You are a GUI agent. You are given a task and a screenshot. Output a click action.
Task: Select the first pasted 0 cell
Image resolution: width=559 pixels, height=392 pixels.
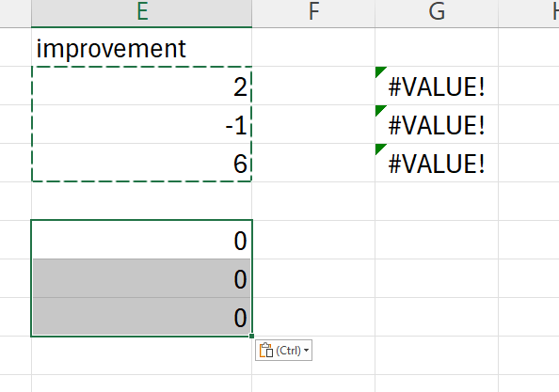point(142,240)
